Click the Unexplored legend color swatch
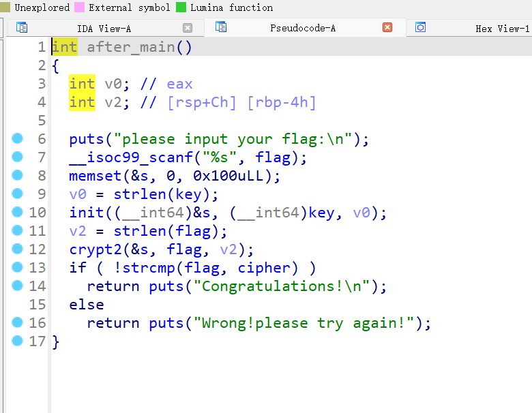This screenshot has height=413, width=532. [5, 7]
